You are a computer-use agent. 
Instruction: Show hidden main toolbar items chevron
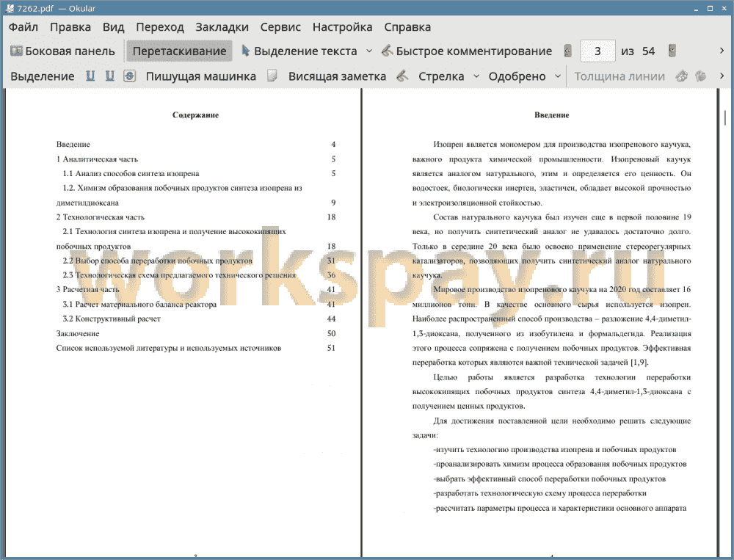(x=722, y=51)
